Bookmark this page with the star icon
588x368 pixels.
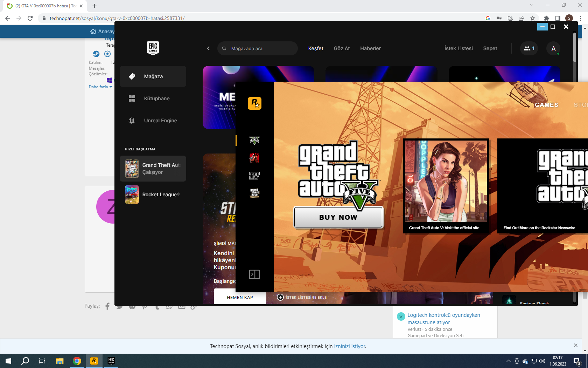(x=533, y=18)
